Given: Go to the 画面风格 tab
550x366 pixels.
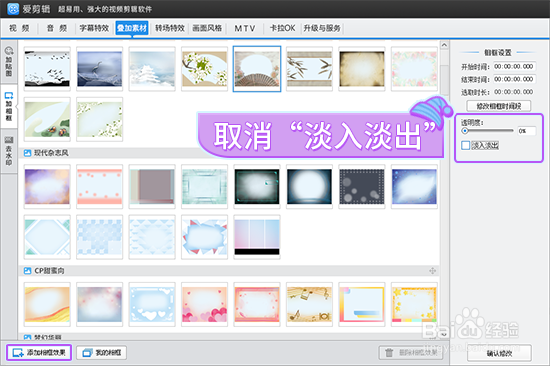Looking at the screenshot, I should click(x=207, y=28).
